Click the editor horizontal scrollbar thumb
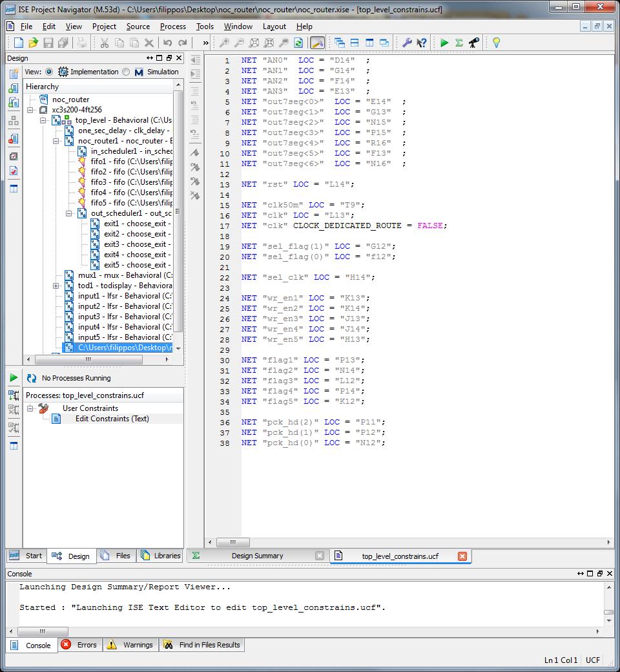The image size is (620, 672). pyautogui.click(x=233, y=542)
